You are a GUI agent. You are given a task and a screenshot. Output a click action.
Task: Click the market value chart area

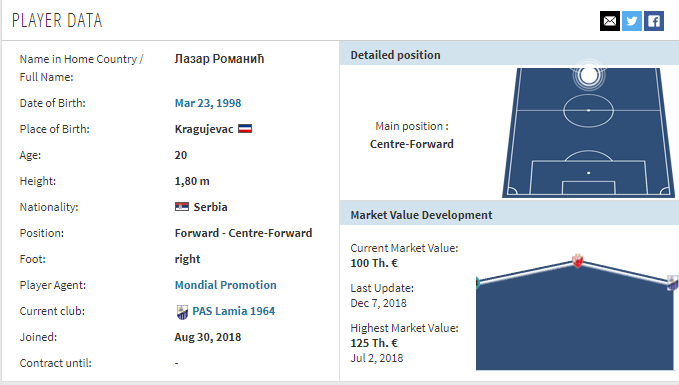[x=575, y=313]
